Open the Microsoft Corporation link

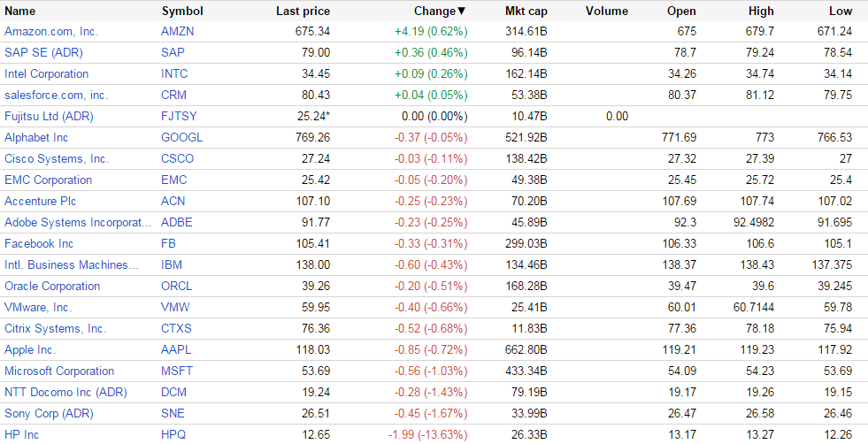pyautogui.click(x=59, y=371)
